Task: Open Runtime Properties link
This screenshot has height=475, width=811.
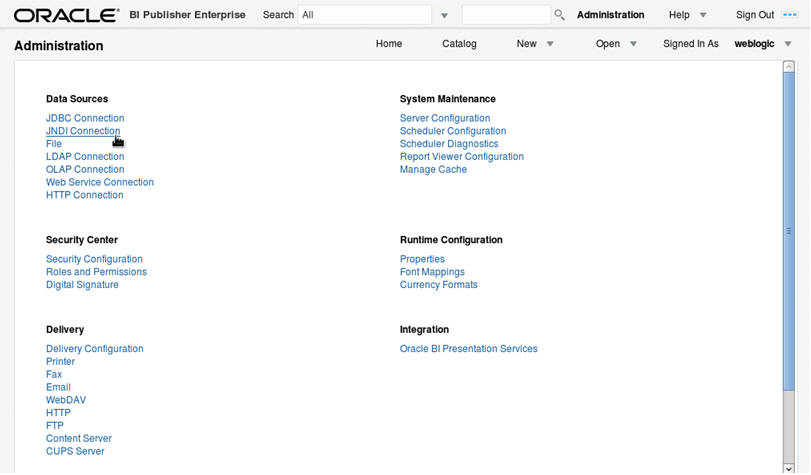Action: pyautogui.click(x=422, y=259)
